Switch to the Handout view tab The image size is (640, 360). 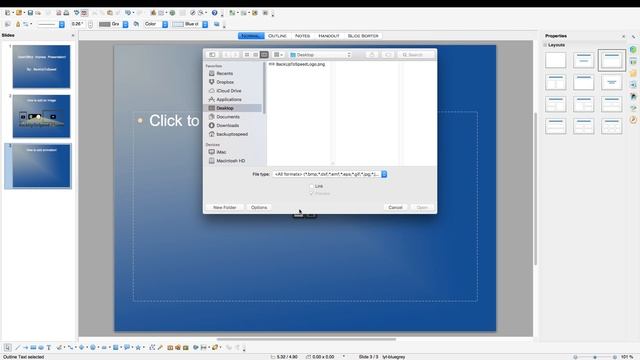329,36
